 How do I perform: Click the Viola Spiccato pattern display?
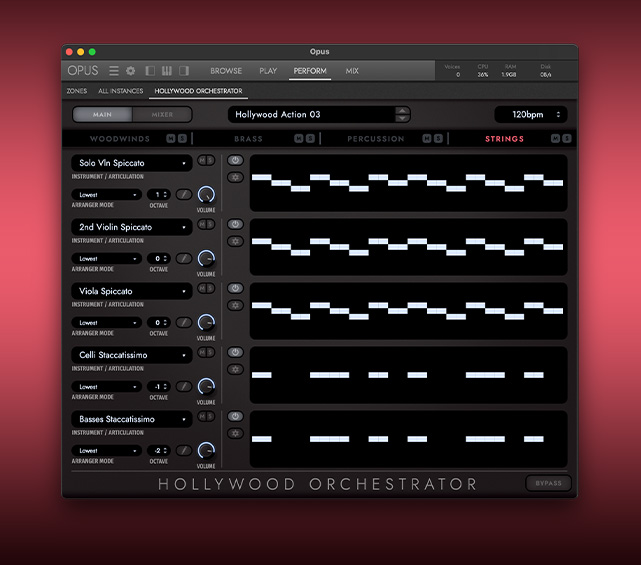coord(408,311)
